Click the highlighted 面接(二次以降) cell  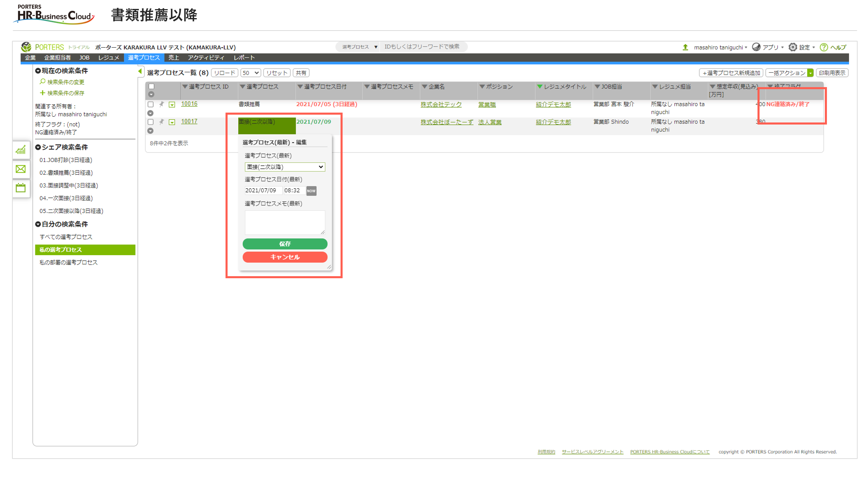click(267, 126)
